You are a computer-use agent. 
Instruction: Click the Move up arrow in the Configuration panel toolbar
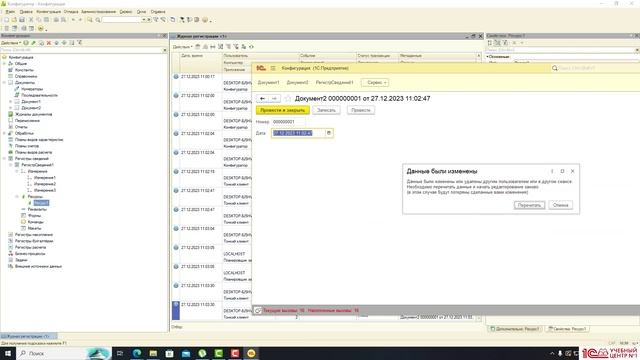pyautogui.click(x=57, y=43)
